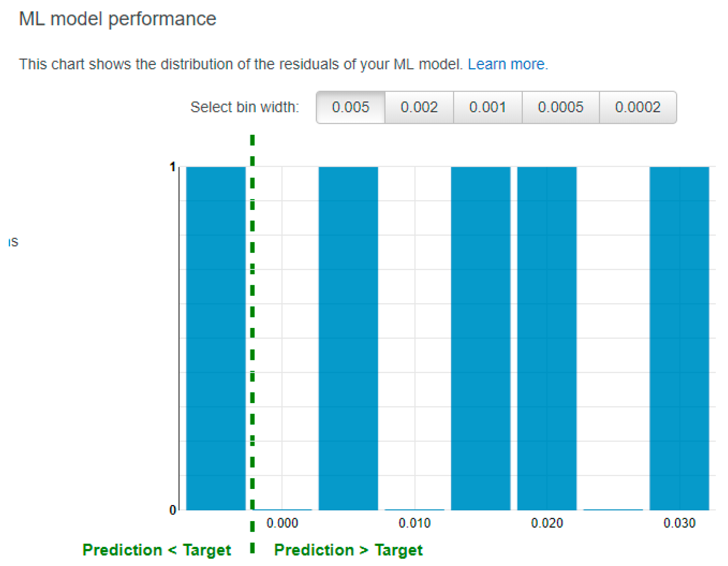
Task: Click the blue bar left of the dashed line
Action: pyautogui.click(x=215, y=338)
